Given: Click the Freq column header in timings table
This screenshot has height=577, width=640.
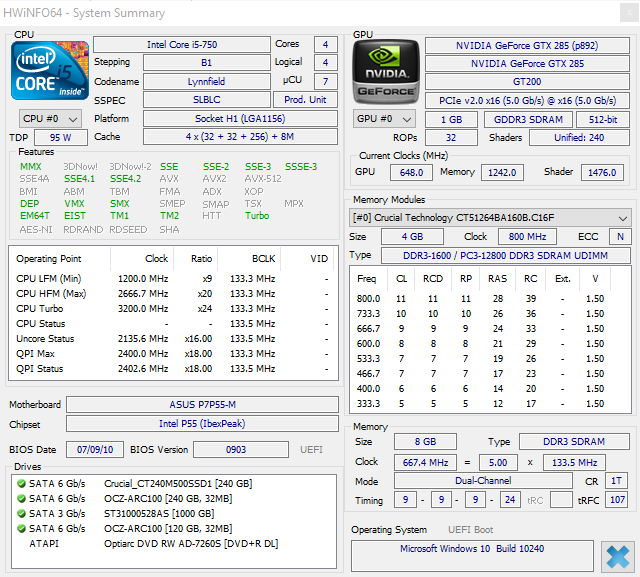Looking at the screenshot, I should pyautogui.click(x=367, y=279).
